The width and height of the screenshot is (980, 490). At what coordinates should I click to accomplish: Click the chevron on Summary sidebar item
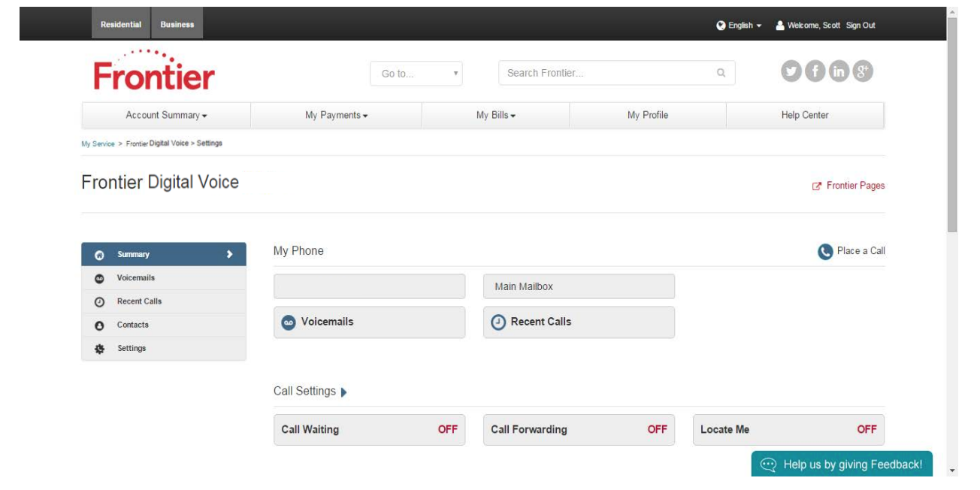[x=230, y=255]
